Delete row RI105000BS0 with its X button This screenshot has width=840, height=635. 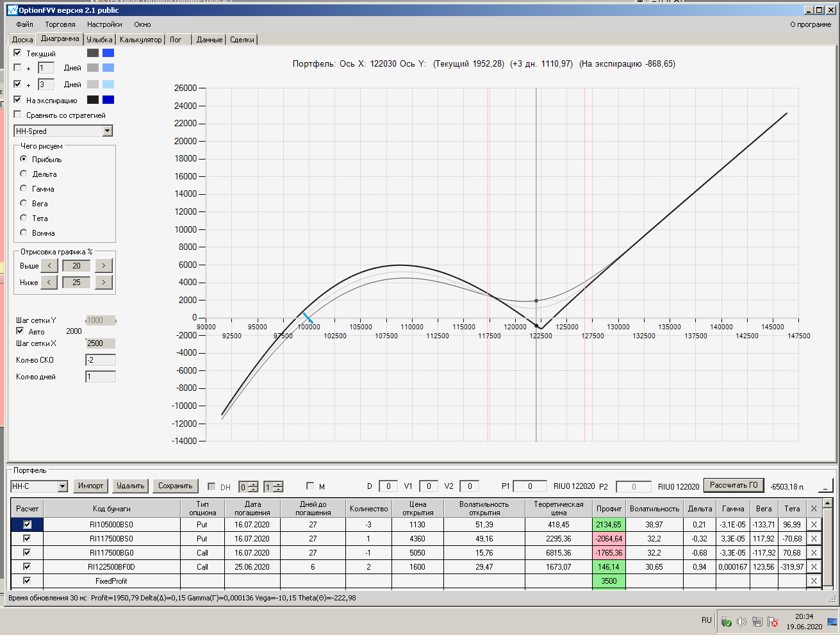click(x=814, y=525)
